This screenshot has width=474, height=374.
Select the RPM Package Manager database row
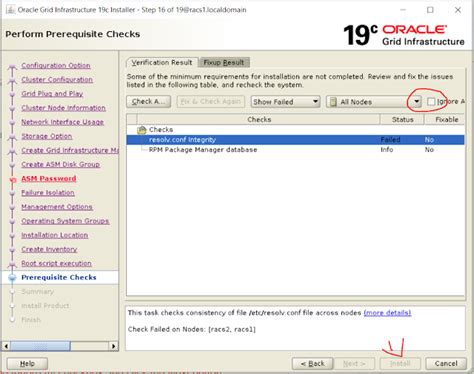tap(295, 150)
